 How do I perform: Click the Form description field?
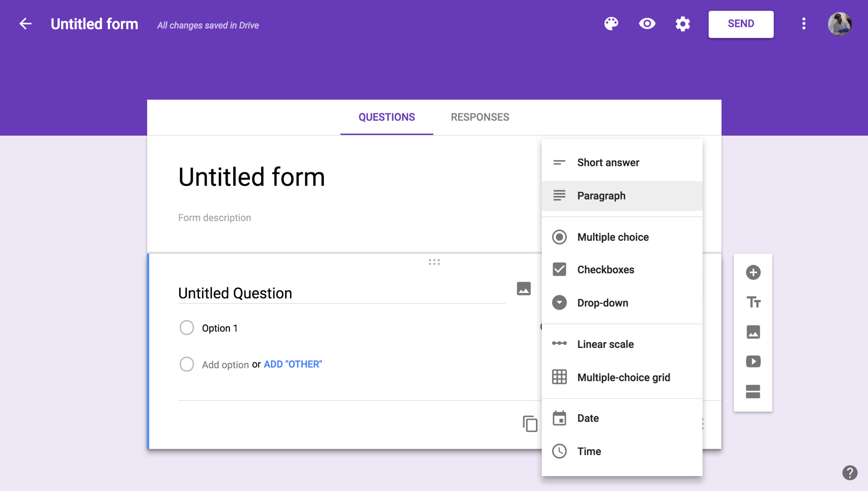point(215,217)
